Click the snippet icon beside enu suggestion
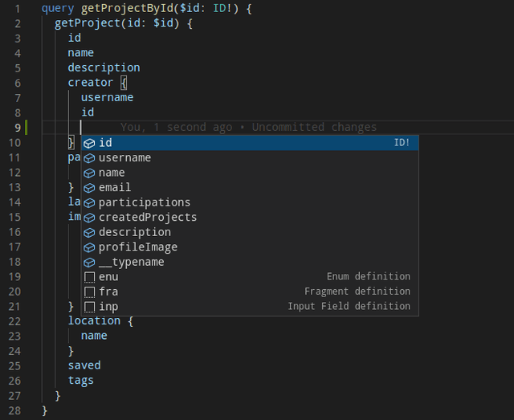The image size is (514, 420). tap(89, 277)
